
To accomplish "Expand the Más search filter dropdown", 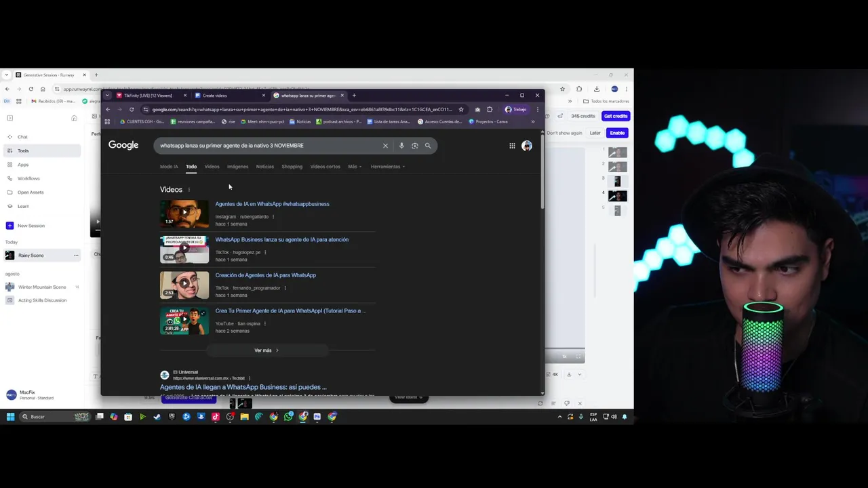I will (x=355, y=167).
